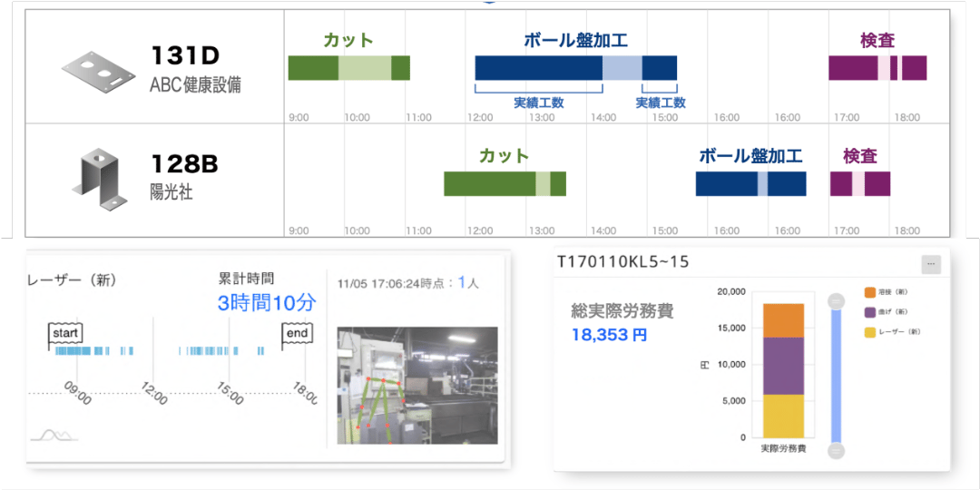Click the 15,000 y-axis label

coord(730,328)
